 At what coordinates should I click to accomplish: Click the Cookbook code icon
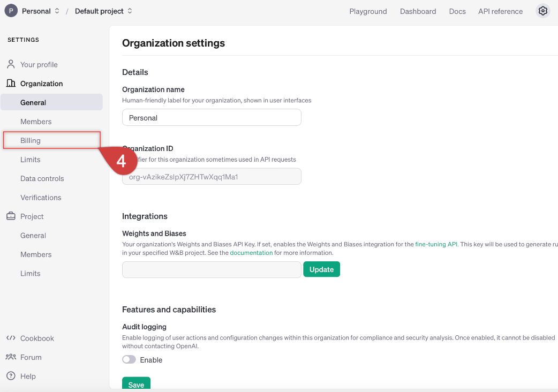coord(11,338)
